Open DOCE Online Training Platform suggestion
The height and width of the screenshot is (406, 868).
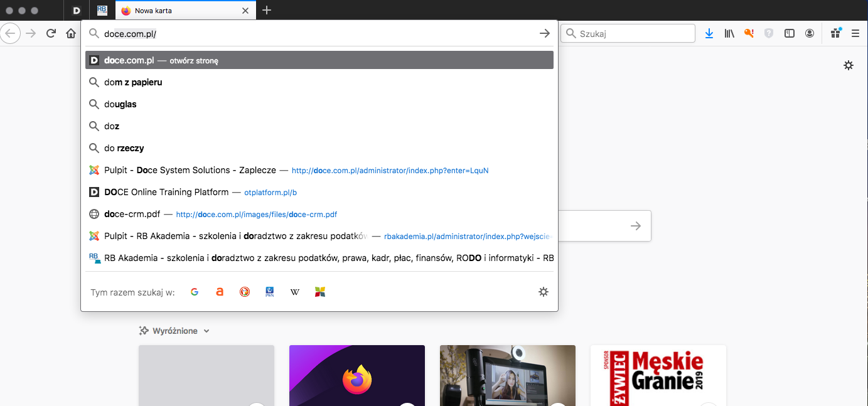coord(166,192)
